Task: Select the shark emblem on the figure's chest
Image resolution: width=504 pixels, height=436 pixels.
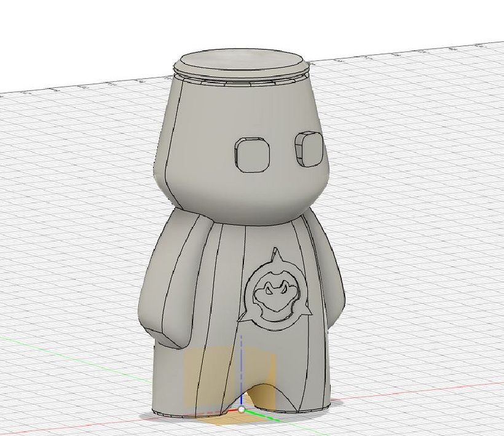Action: point(275,290)
